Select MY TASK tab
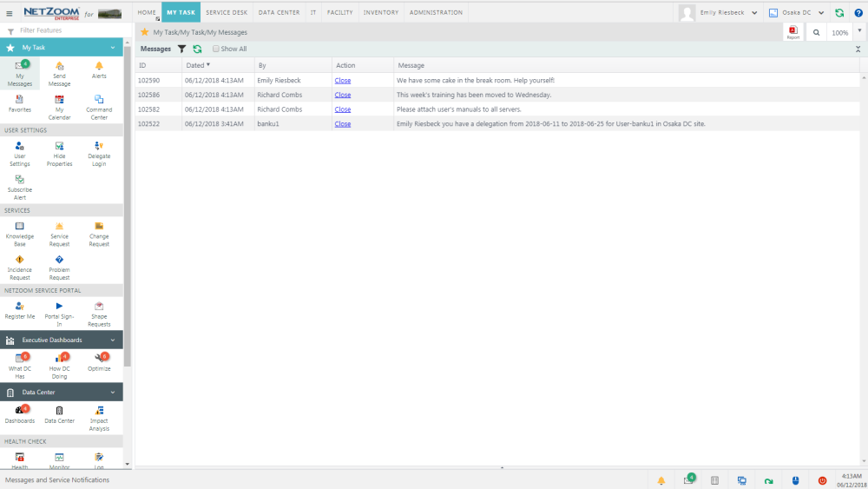 pyautogui.click(x=181, y=12)
